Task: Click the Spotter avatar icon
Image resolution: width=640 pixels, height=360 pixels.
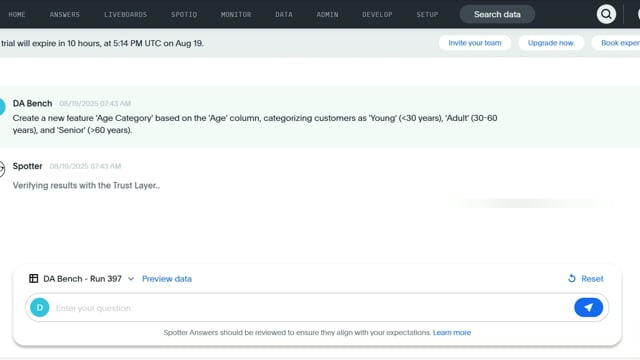Action: [x=2, y=169]
